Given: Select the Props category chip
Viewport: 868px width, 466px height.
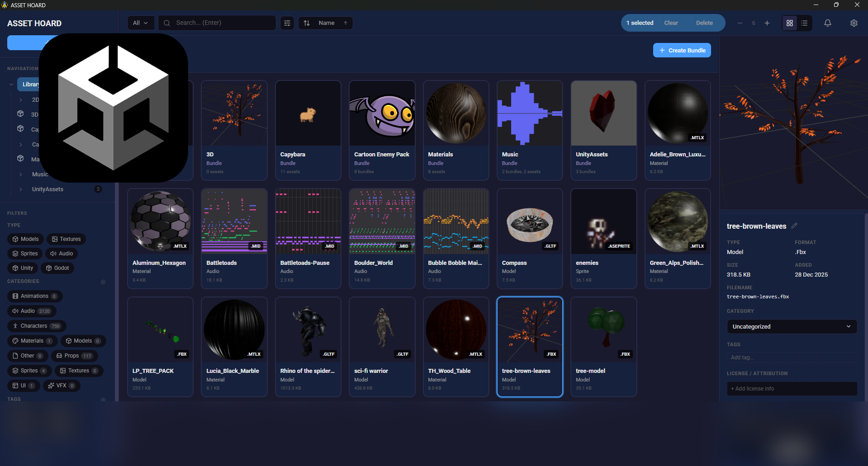Looking at the screenshot, I should (74, 356).
